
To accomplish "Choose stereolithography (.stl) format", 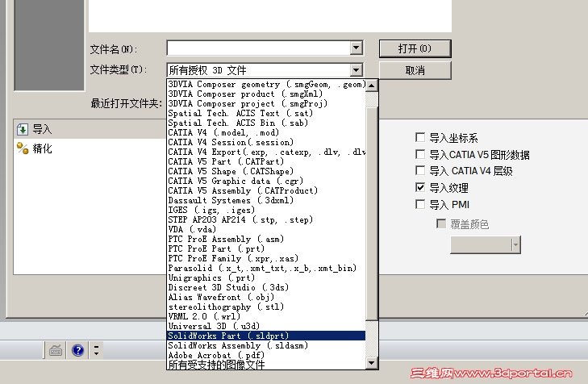I will pyautogui.click(x=266, y=307).
